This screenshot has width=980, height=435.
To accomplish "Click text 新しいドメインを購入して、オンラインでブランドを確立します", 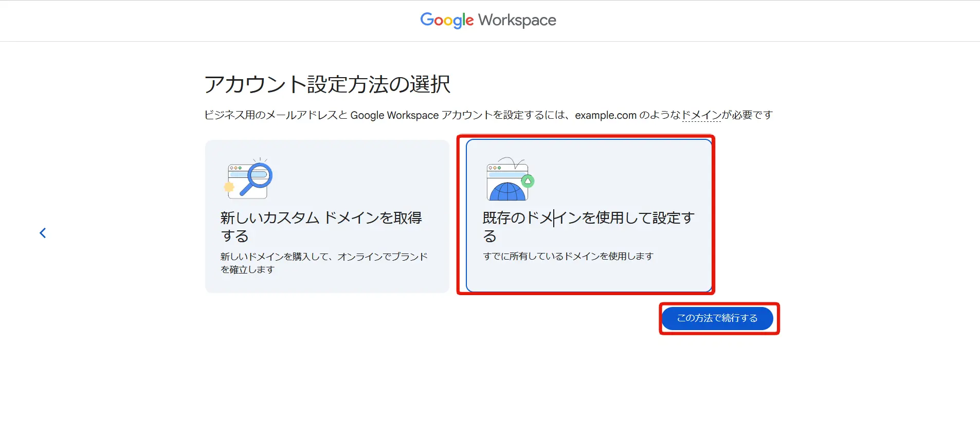I will click(x=324, y=263).
